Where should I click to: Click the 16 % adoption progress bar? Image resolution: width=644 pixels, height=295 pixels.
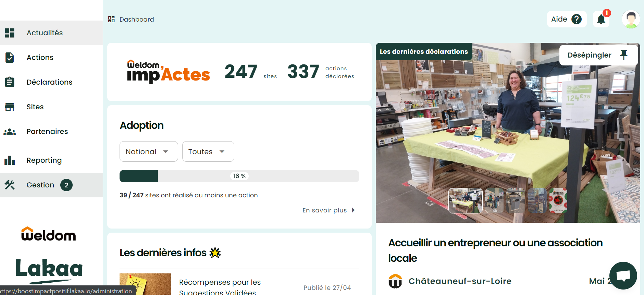click(239, 176)
